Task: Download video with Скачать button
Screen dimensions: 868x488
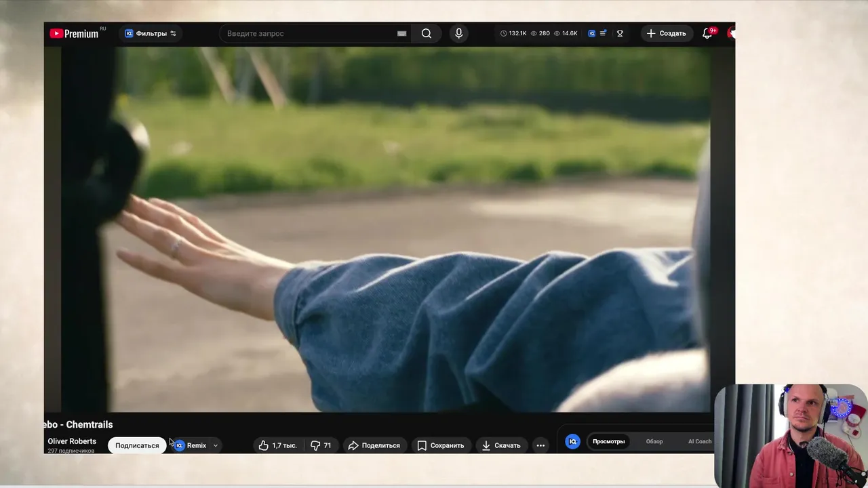Action: pyautogui.click(x=501, y=445)
